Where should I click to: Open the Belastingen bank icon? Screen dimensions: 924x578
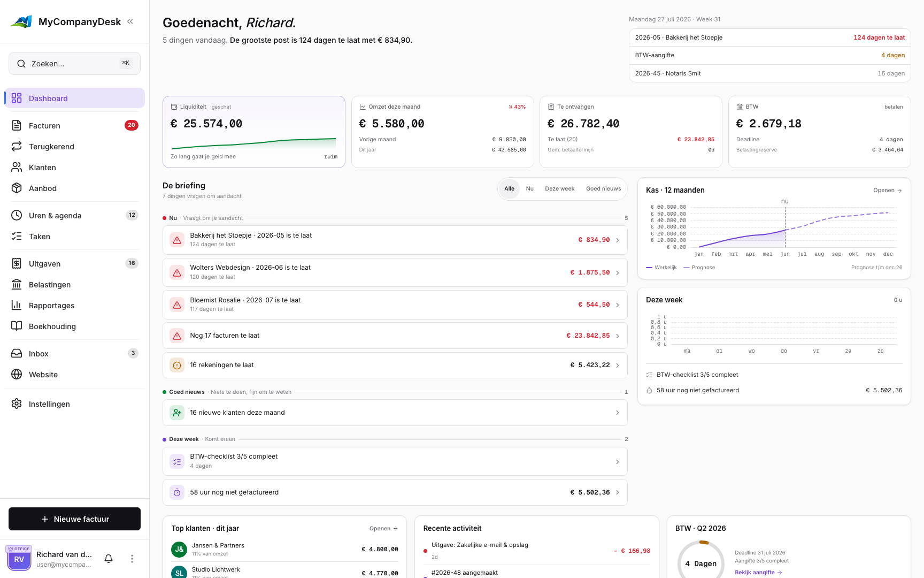17,284
